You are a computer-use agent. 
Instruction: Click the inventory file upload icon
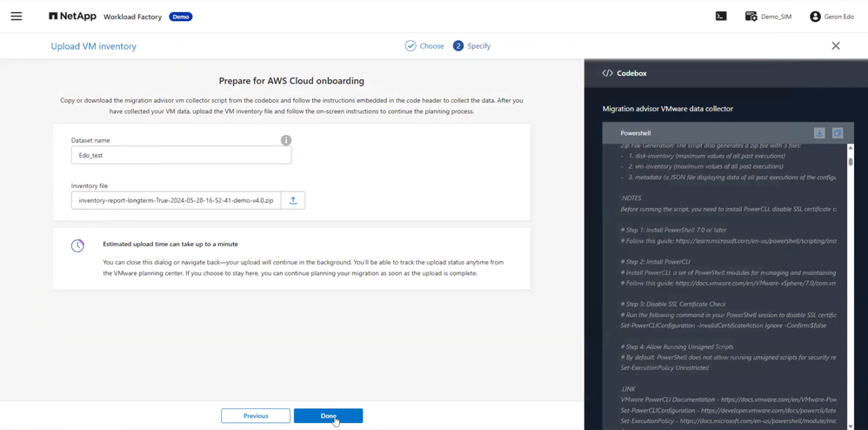pos(293,200)
